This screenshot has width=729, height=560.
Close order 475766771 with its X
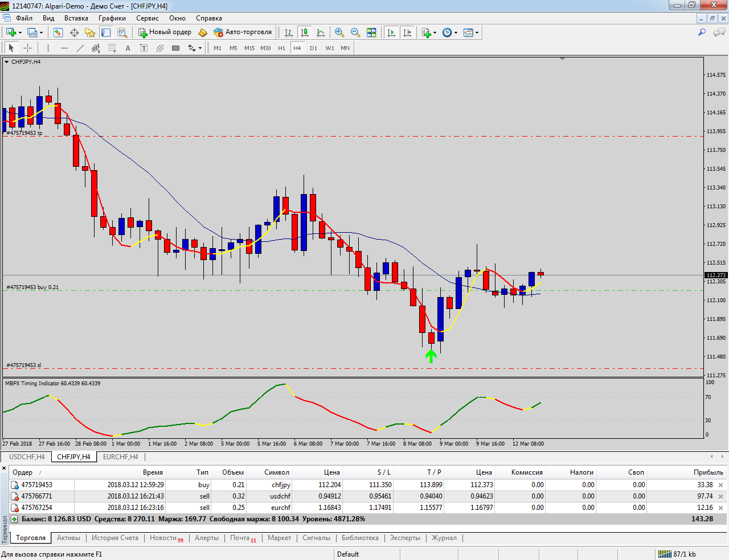click(720, 497)
